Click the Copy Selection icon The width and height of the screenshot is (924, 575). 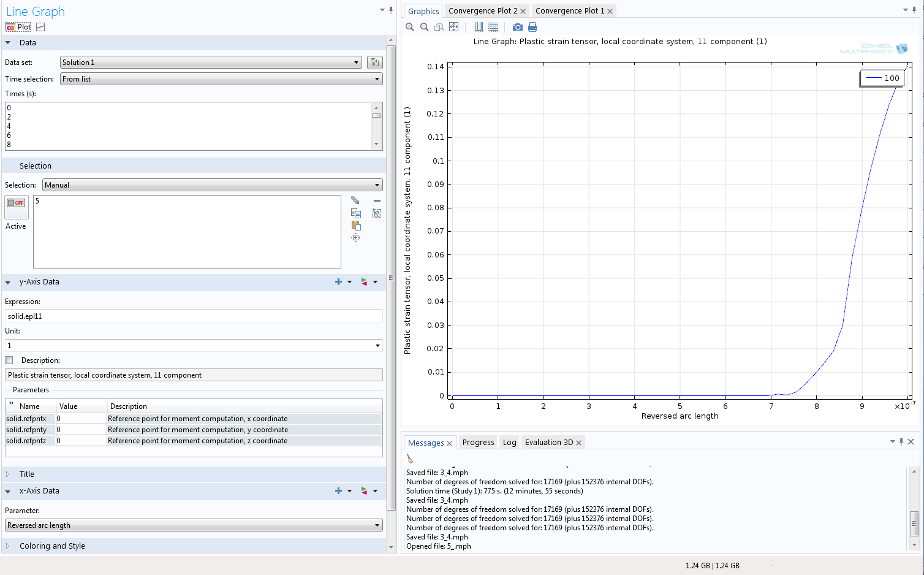[x=356, y=213]
